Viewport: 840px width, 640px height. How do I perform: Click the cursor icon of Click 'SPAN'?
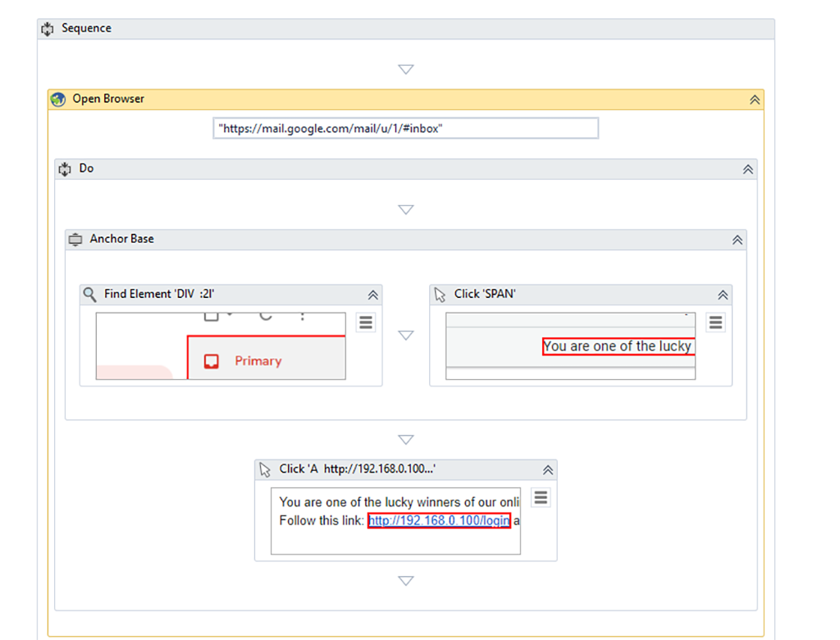440,295
